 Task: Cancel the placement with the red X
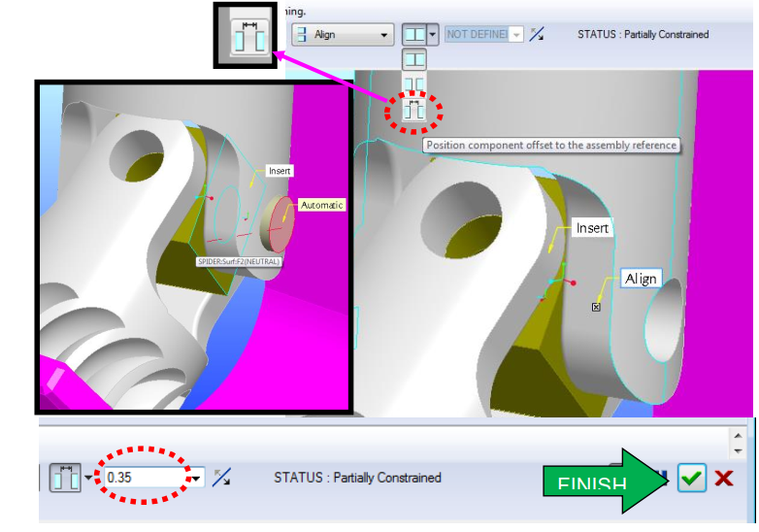(x=723, y=478)
